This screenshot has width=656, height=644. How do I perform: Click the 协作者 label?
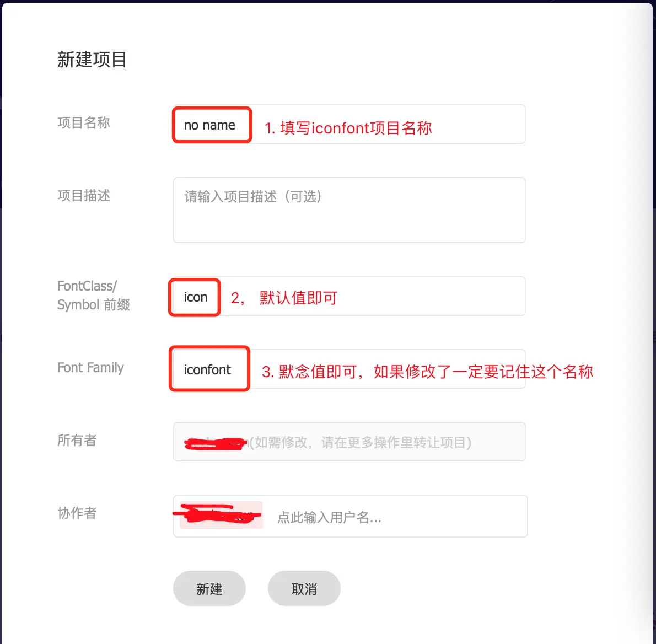[77, 513]
